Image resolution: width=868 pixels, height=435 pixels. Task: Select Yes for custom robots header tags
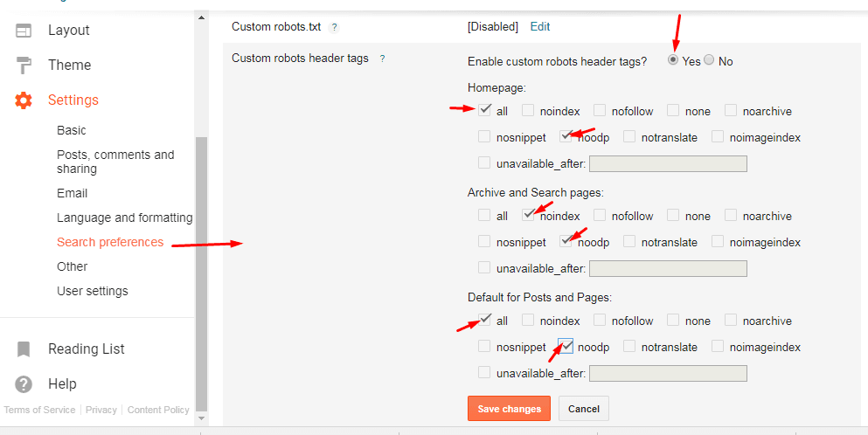click(672, 60)
